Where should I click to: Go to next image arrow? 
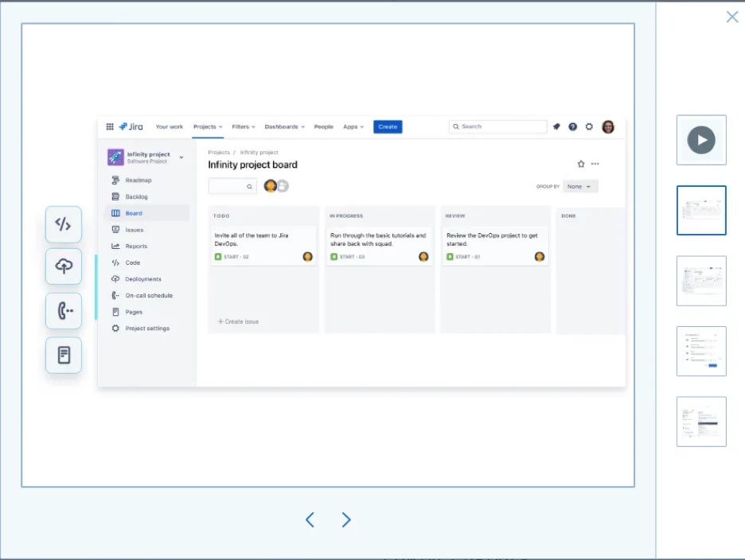[x=346, y=519]
